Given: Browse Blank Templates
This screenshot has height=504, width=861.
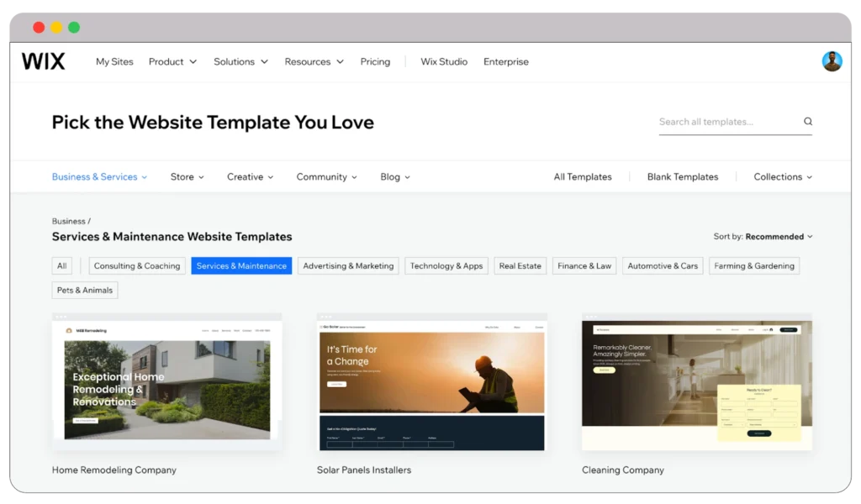Looking at the screenshot, I should pos(682,176).
